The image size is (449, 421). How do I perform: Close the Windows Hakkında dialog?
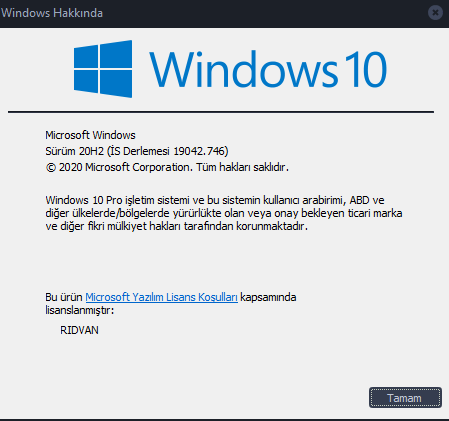[x=435, y=13]
